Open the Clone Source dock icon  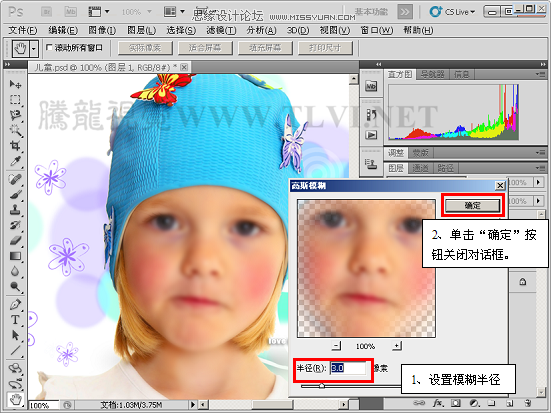371,164
